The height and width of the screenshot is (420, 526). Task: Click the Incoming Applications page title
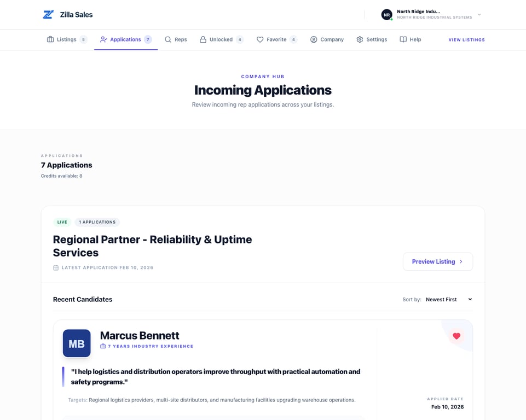(x=263, y=90)
